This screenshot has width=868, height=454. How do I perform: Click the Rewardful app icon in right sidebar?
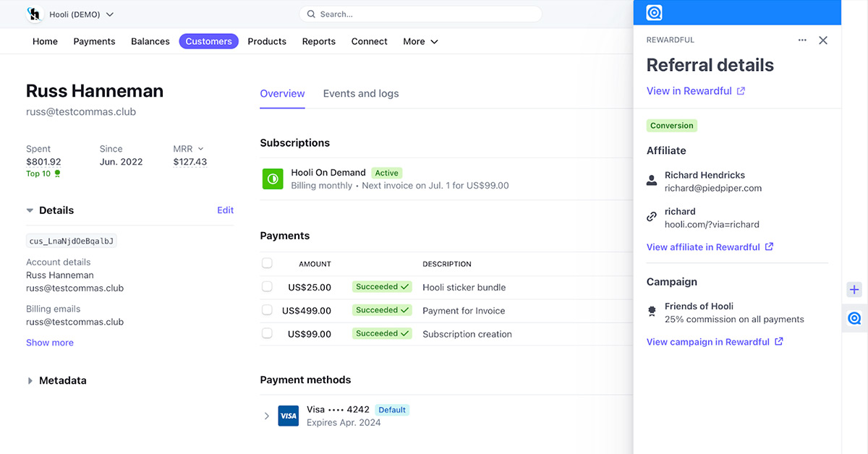tap(854, 318)
